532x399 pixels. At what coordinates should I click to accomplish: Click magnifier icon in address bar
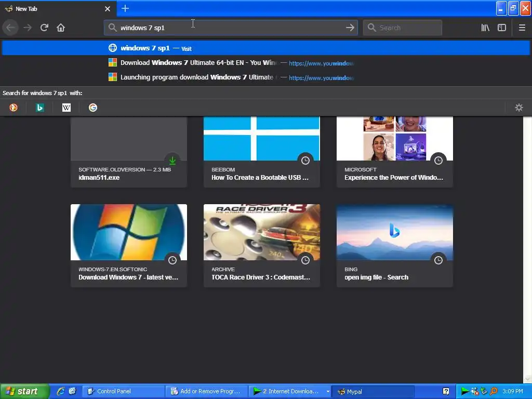pyautogui.click(x=112, y=28)
